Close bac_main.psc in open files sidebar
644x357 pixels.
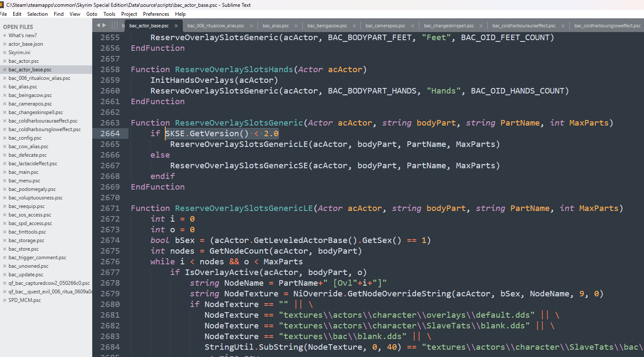tap(5, 172)
